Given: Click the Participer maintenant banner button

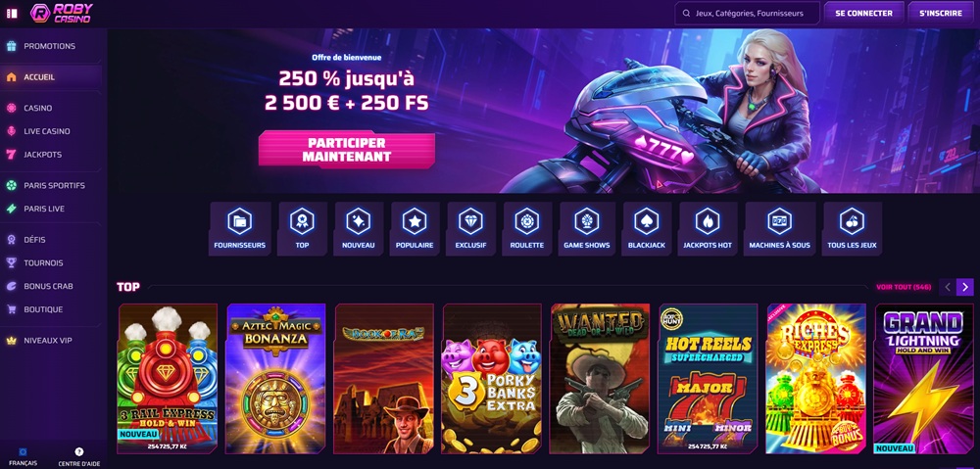Looking at the screenshot, I should click(346, 150).
